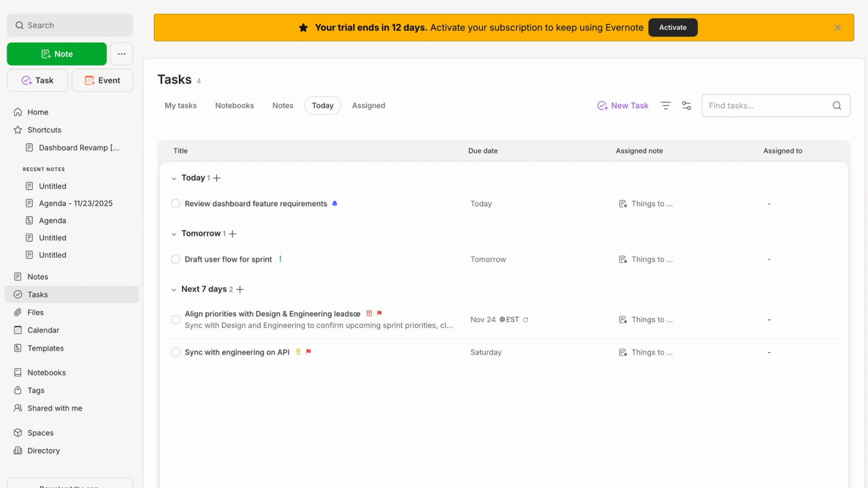Click the magnifier in the sidebar search bar

click(19, 25)
